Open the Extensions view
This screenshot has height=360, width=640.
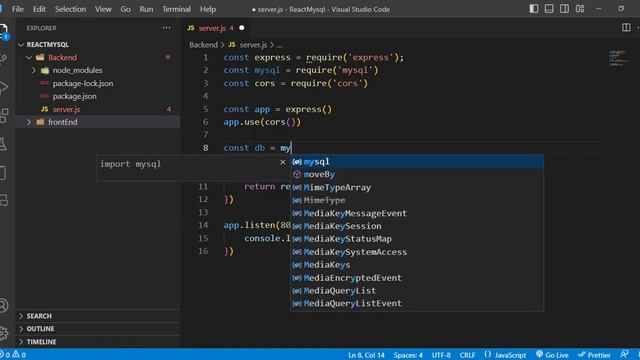pyautogui.click(x=3, y=116)
